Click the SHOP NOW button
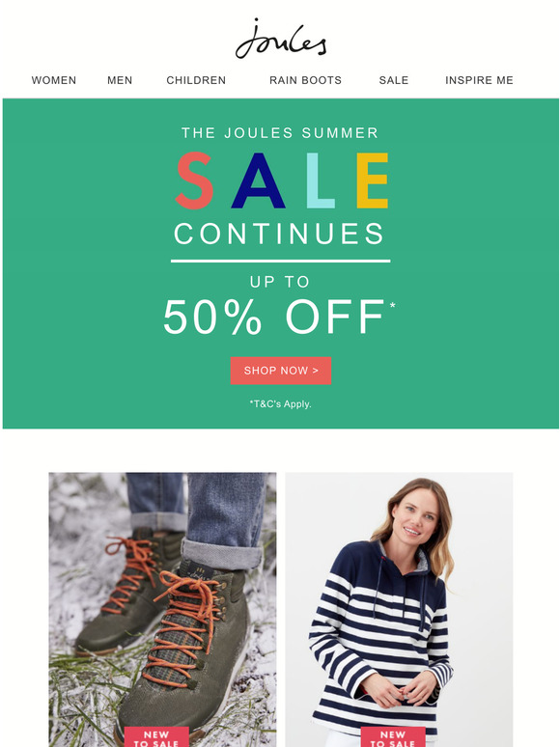This screenshot has width=560, height=747. pyautogui.click(x=281, y=371)
